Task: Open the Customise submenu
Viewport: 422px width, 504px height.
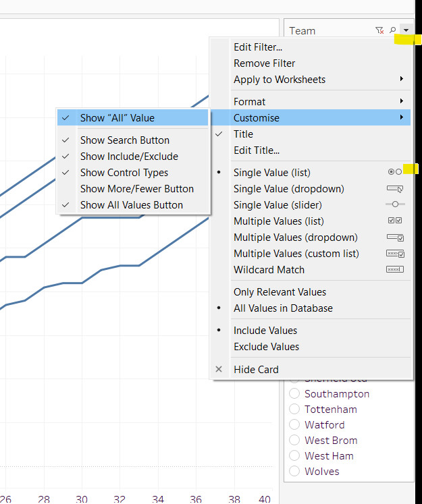Action: coord(311,117)
